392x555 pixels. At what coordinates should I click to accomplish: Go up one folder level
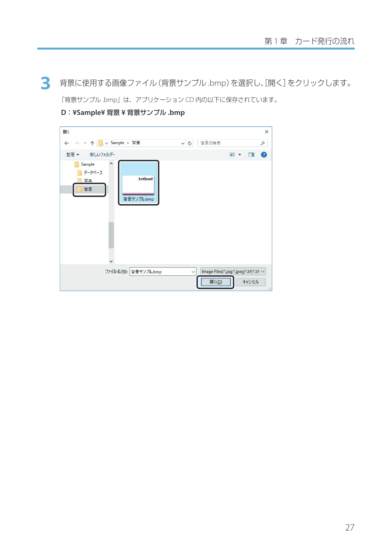click(x=92, y=143)
